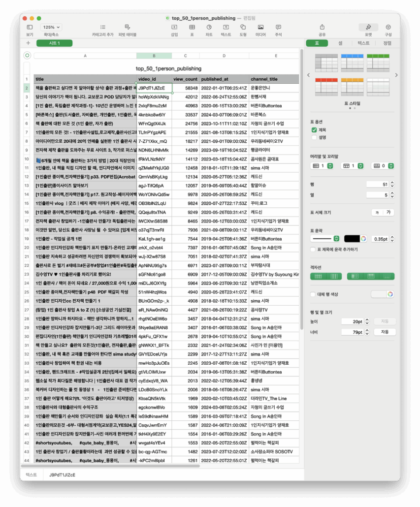Enable the 대체 행 색상 checkbox

313,294
